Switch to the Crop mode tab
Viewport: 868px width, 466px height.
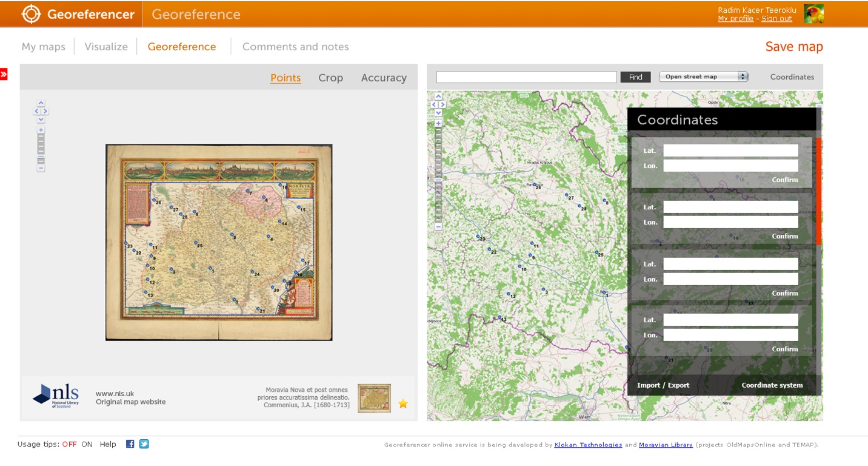point(331,78)
